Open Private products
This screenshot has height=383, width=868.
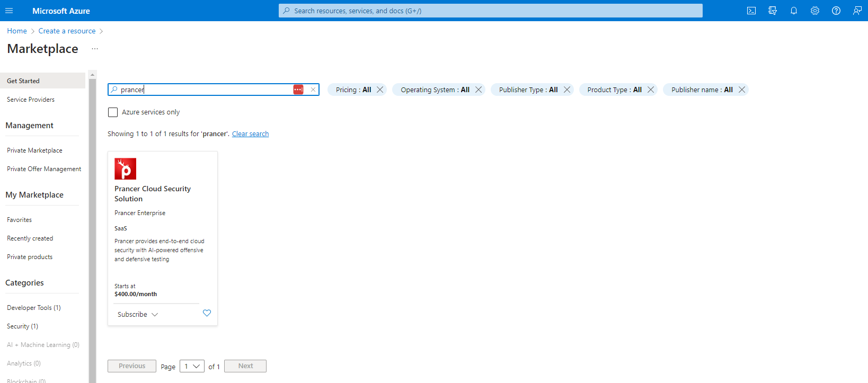click(30, 257)
